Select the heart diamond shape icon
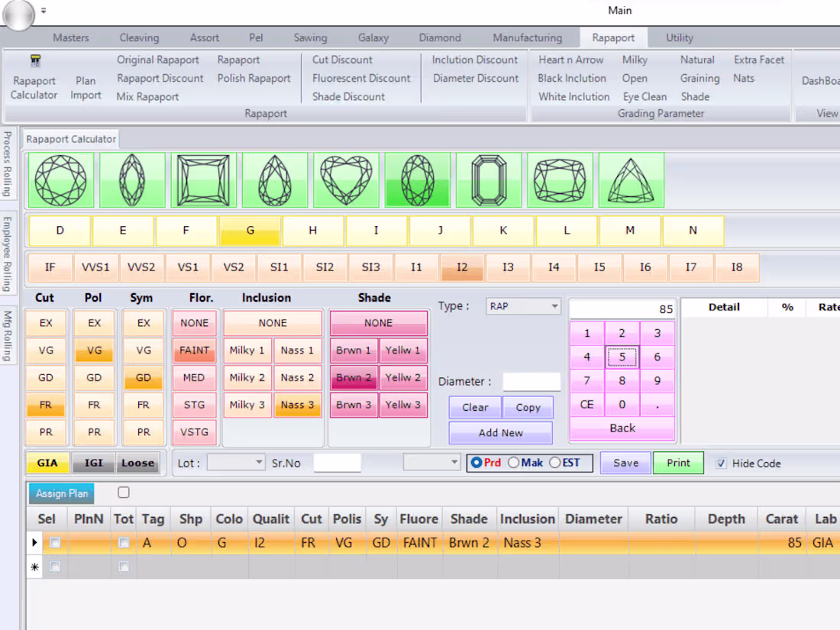840x630 pixels. point(346,180)
